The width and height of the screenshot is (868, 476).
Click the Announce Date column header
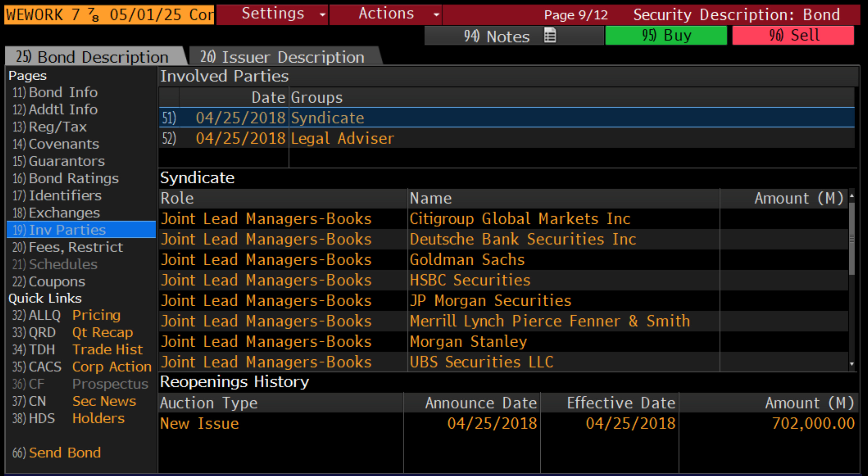coord(472,403)
